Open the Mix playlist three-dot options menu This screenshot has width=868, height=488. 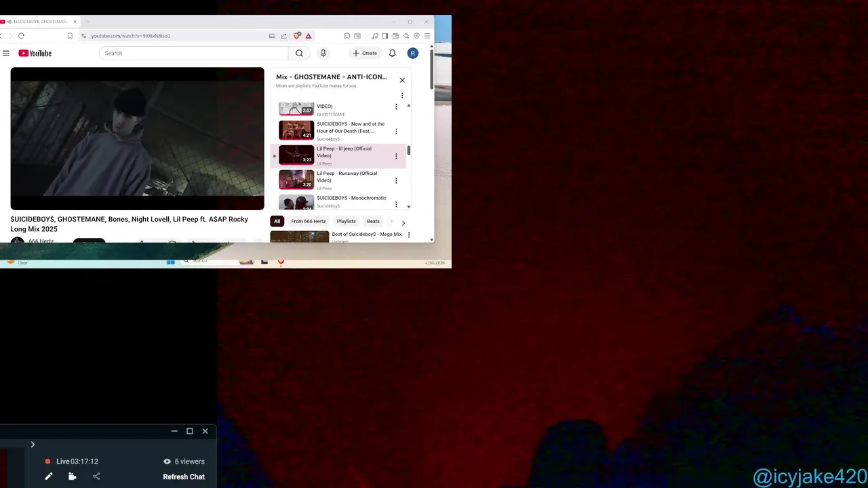point(402,96)
